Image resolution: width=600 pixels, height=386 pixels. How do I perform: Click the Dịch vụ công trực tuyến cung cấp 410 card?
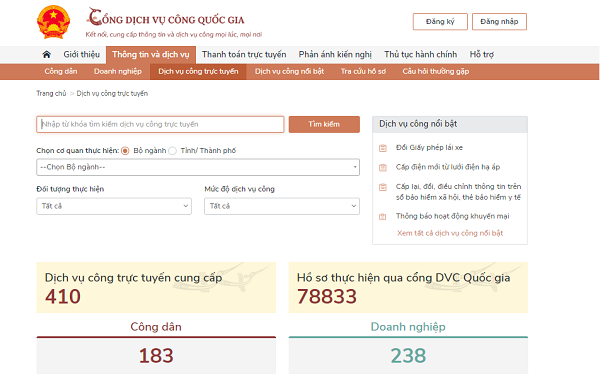(x=156, y=288)
